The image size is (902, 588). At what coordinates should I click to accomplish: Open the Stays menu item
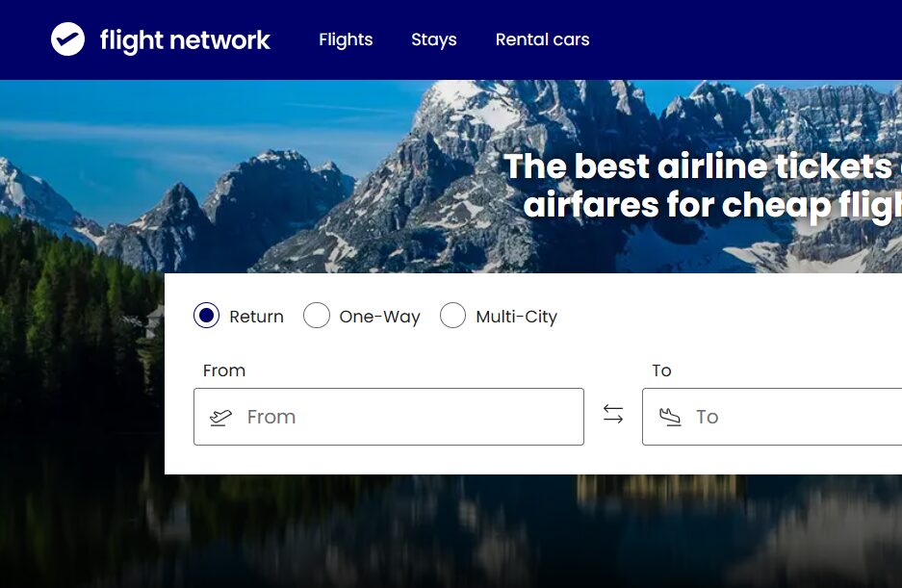(434, 39)
